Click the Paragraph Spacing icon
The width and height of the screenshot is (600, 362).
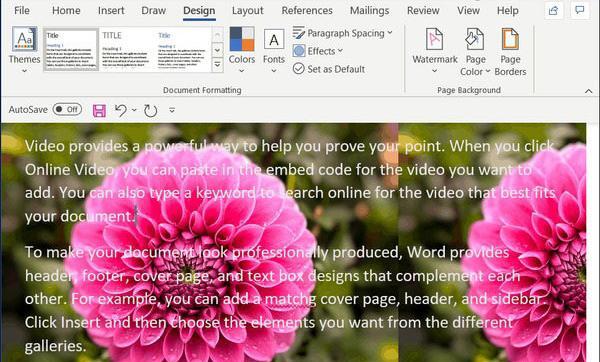click(298, 33)
